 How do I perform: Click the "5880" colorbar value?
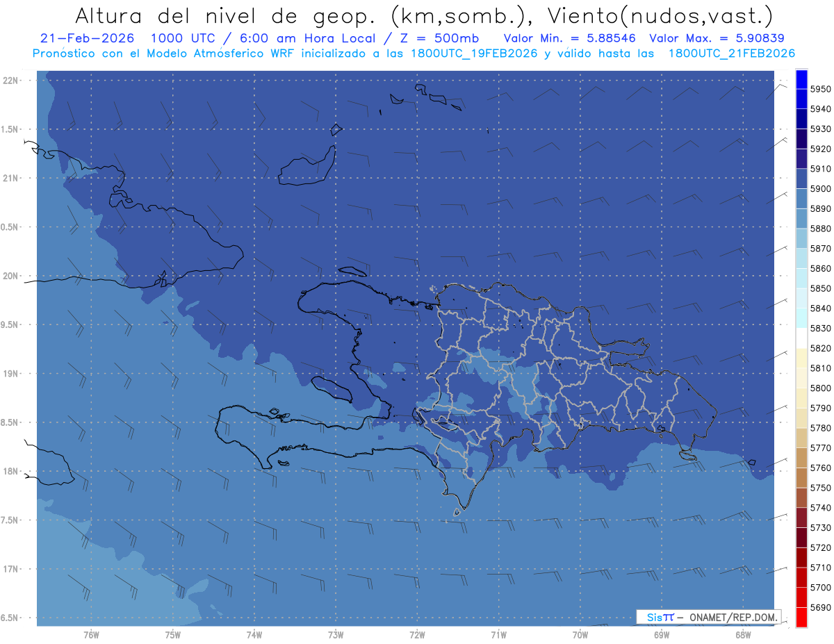click(821, 229)
